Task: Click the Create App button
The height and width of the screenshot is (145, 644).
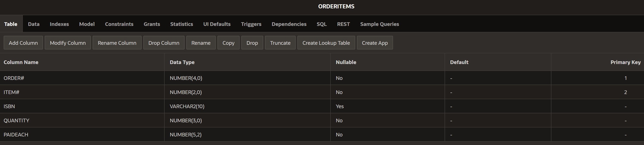Action: coord(375,43)
